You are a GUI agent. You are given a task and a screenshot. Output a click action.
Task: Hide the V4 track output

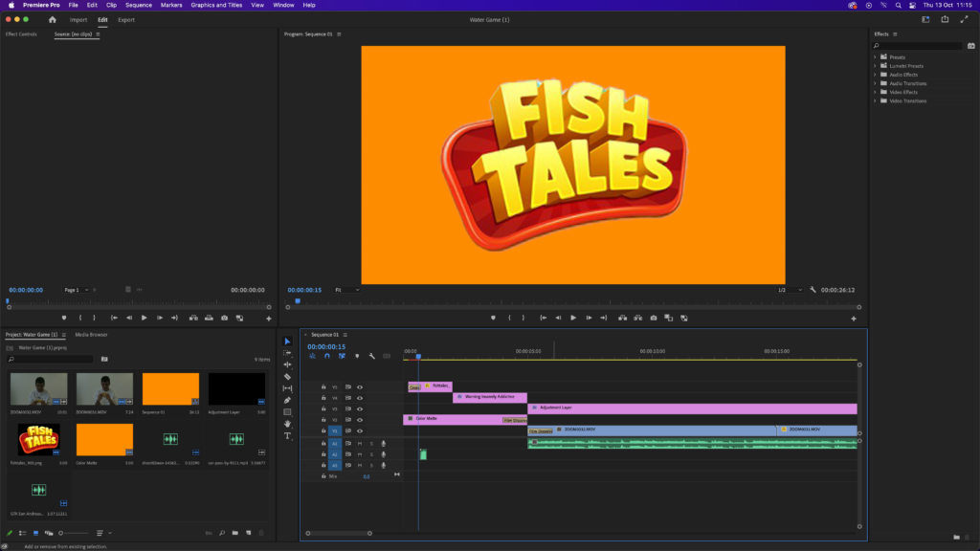360,398
